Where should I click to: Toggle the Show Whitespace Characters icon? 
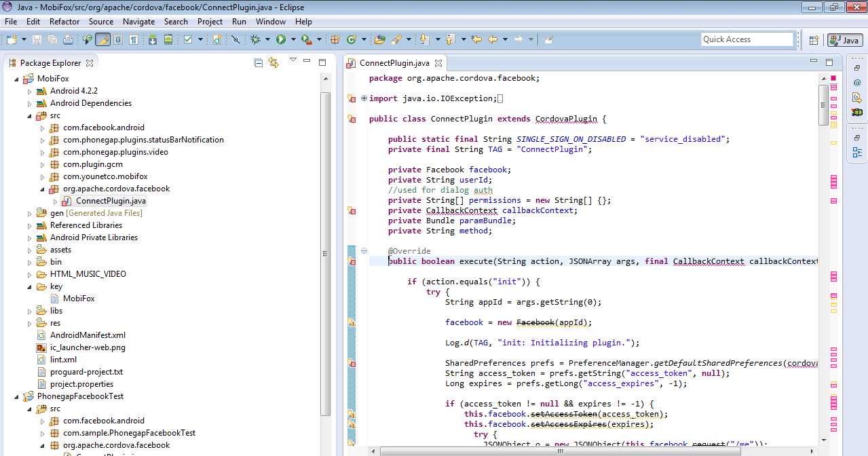pyautogui.click(x=134, y=39)
